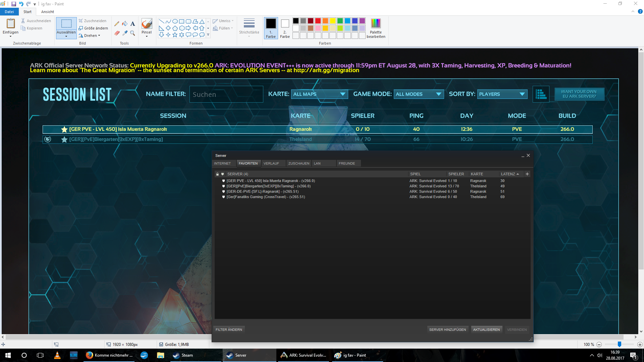Image resolution: width=644 pixels, height=362 pixels.
Task: Choose the five-point star shape
Action: 175,35
